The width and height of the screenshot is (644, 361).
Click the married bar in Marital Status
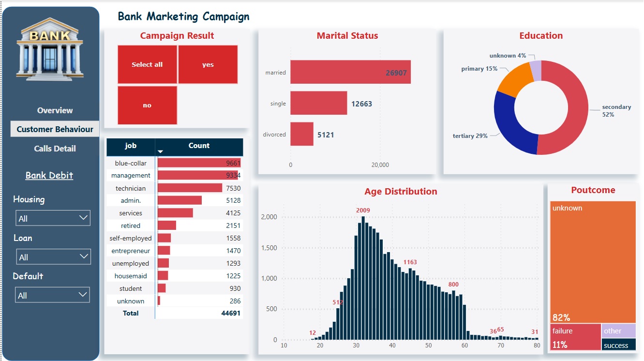click(350, 72)
